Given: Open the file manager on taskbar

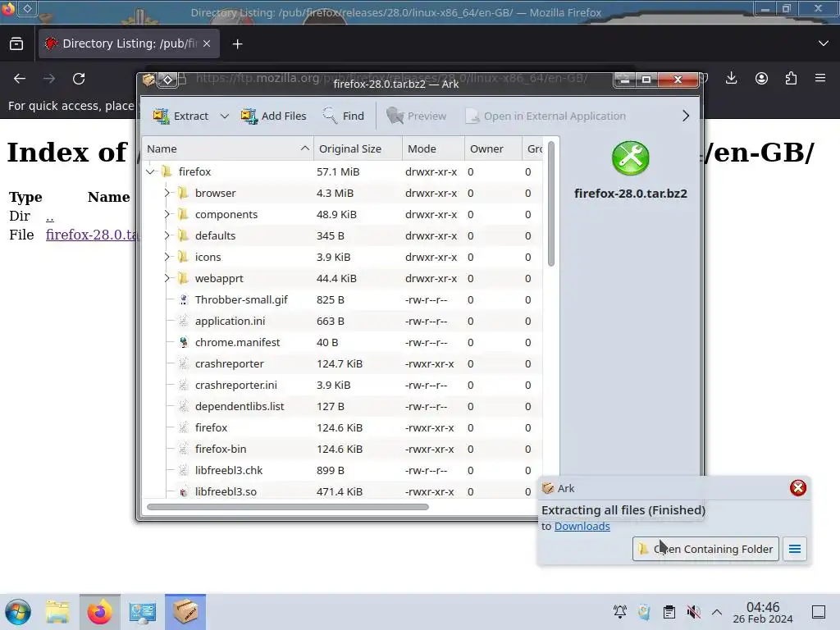Looking at the screenshot, I should tap(57, 612).
